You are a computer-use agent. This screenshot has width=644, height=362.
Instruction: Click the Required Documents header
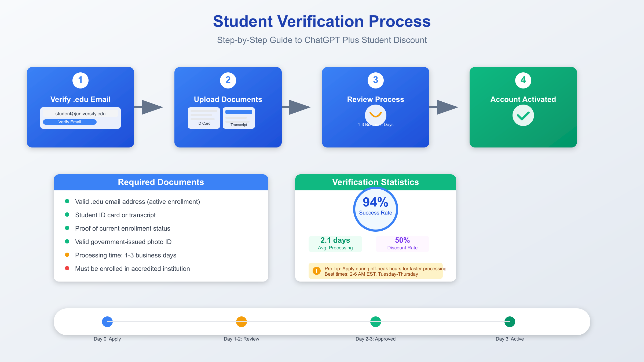161,182
